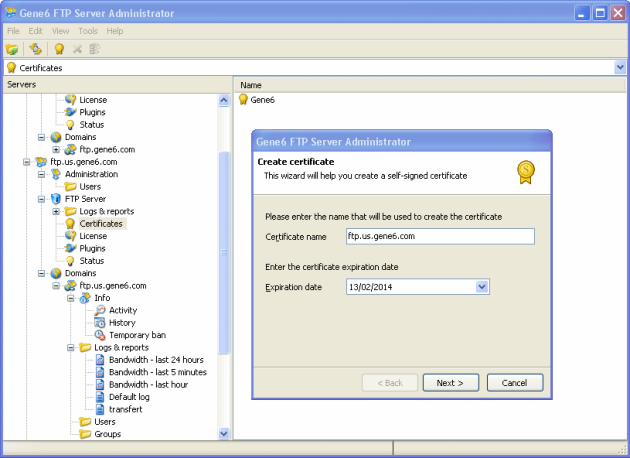Open Bandwidth - last 24 hours log
This screenshot has width=630, height=458.
click(156, 360)
